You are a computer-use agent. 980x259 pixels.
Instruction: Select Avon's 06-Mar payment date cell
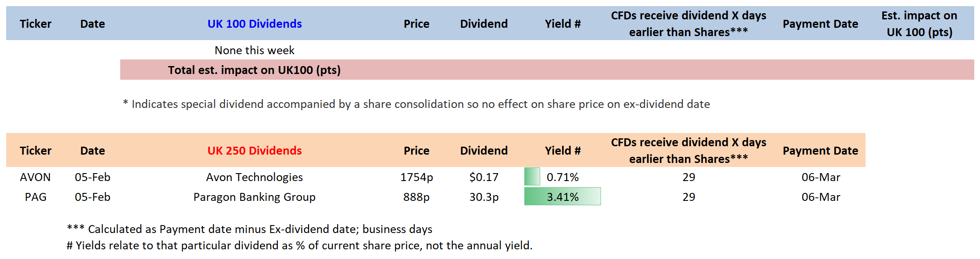[x=821, y=177]
